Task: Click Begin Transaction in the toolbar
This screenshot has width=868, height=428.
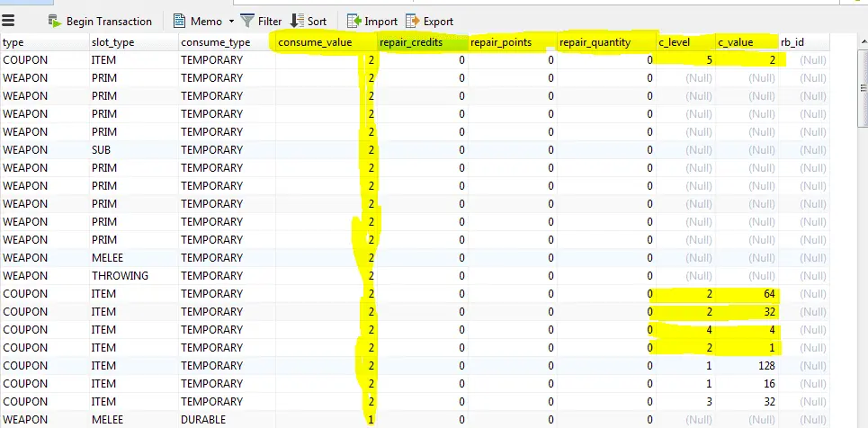Action: 100,22
